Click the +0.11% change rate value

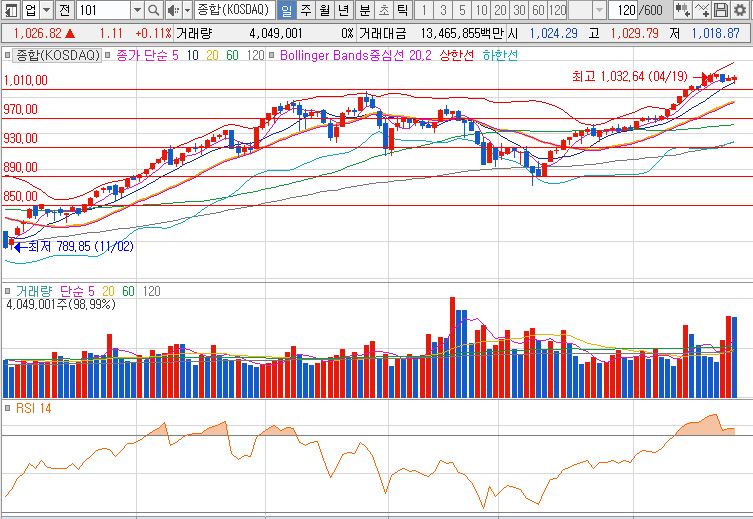(x=153, y=34)
